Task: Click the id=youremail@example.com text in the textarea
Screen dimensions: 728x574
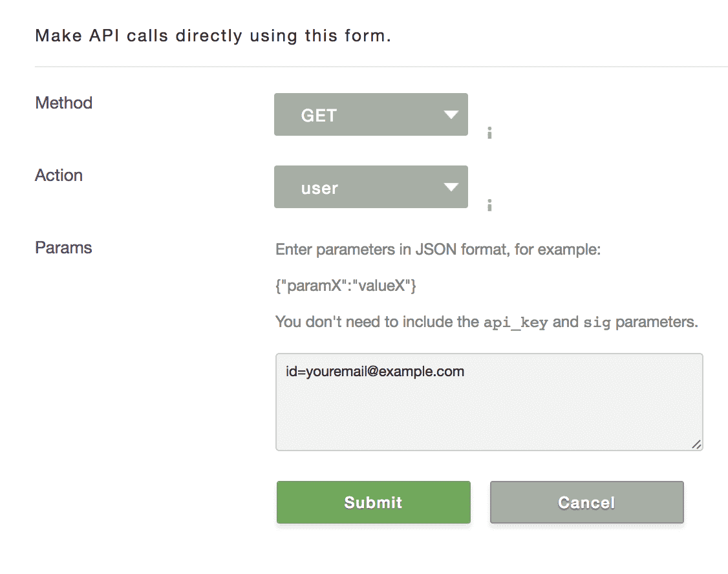Action: tap(375, 372)
